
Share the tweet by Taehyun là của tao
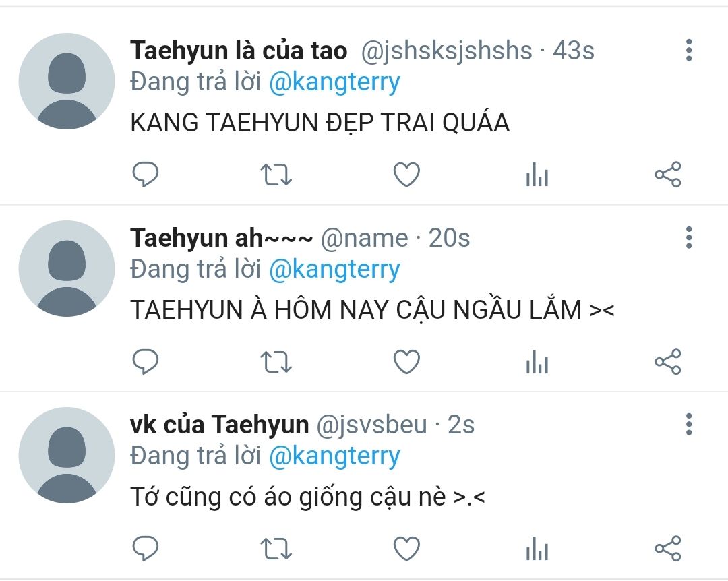[668, 175]
